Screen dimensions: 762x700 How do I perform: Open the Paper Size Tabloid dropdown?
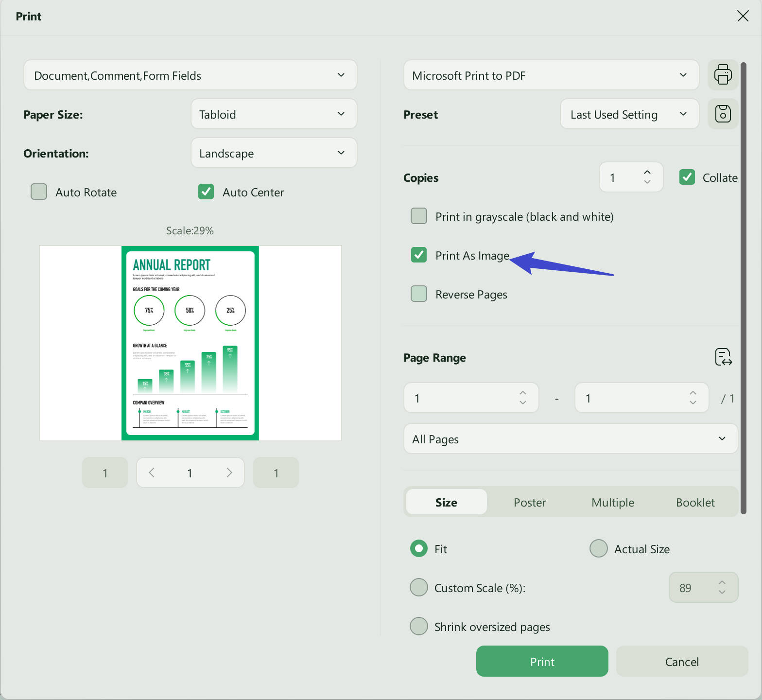tap(274, 114)
